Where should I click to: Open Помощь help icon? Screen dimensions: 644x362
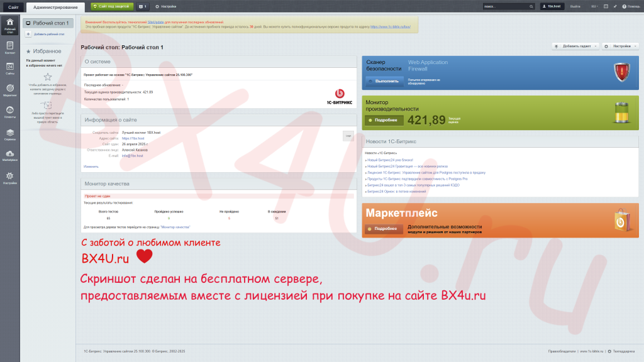click(x=631, y=6)
